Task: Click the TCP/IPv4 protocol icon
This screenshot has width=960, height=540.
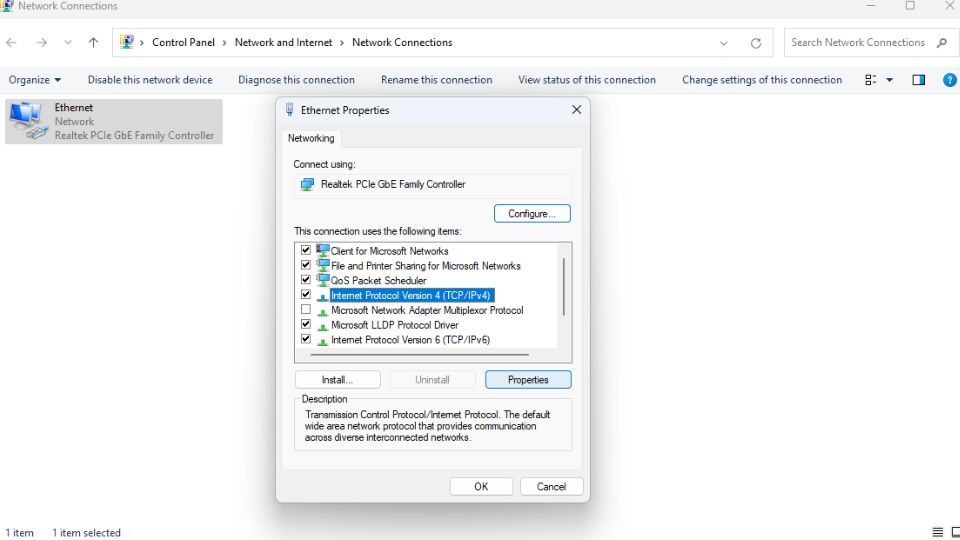Action: [x=323, y=296]
